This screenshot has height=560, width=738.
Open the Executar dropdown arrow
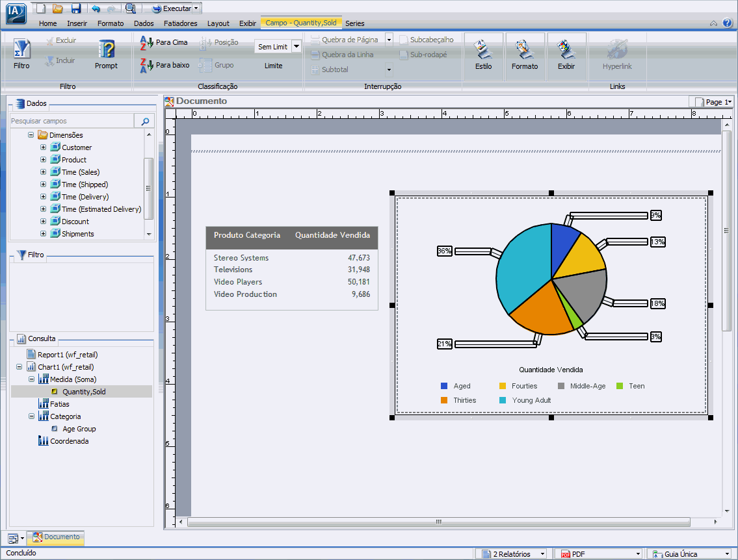coord(196,8)
